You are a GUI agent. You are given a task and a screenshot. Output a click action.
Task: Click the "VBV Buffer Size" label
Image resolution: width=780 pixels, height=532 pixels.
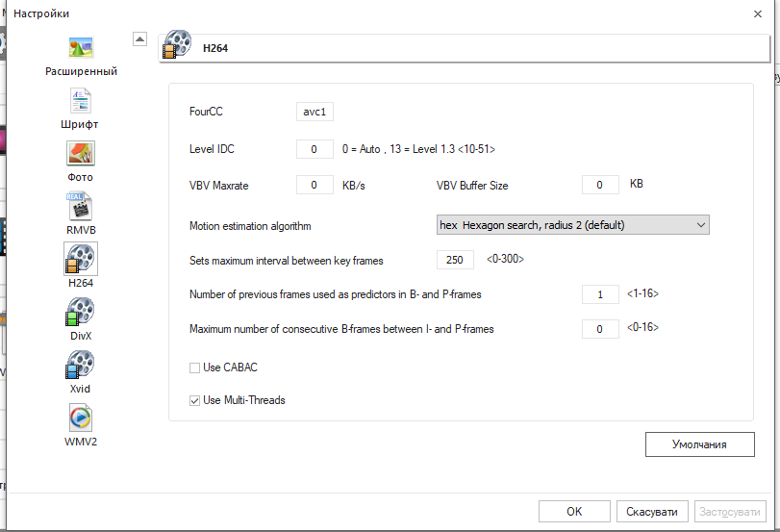coord(472,186)
